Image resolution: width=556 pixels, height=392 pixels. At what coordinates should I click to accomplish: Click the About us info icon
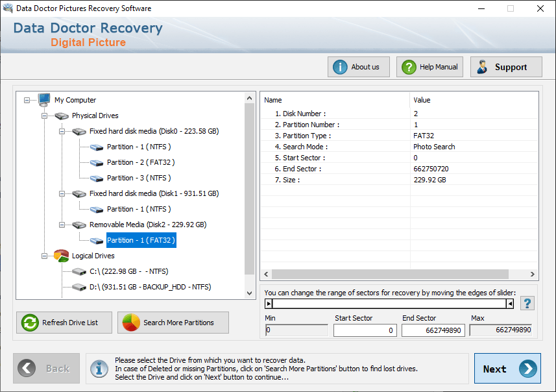tap(340, 67)
